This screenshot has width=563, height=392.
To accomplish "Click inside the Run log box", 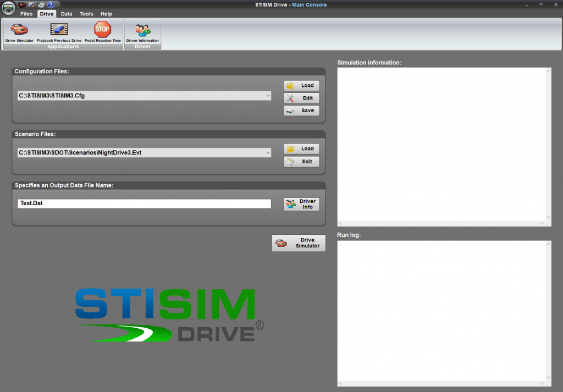I will 441,311.
